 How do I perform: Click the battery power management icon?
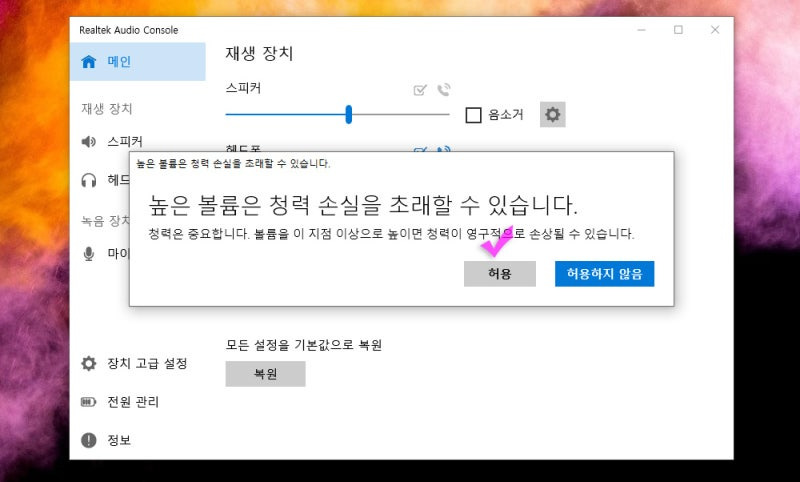tap(89, 402)
